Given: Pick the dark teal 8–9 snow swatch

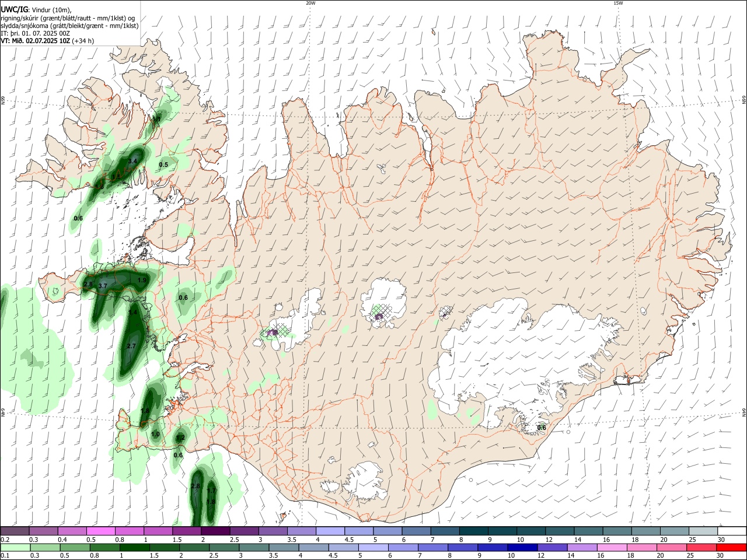Looking at the screenshot, I should tap(474, 531).
